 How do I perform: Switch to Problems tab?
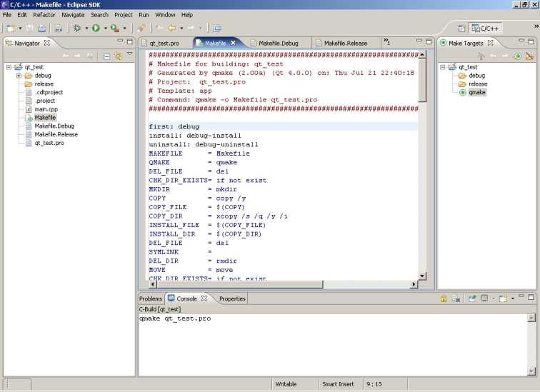tap(151, 298)
